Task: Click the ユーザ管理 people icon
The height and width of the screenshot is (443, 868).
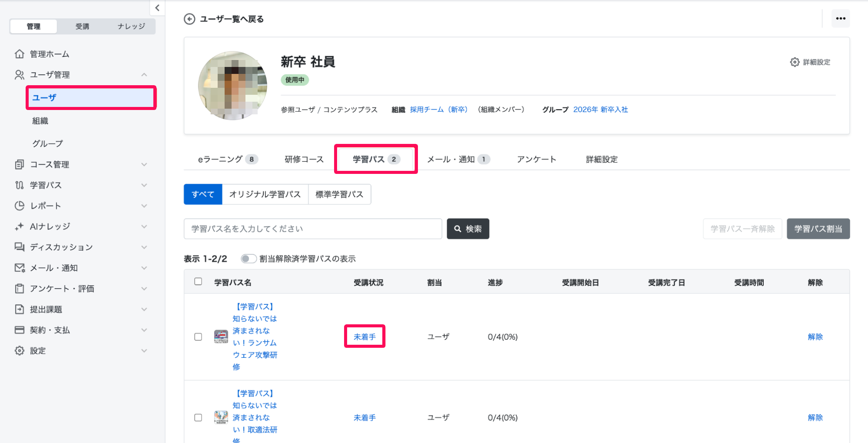Action: click(x=20, y=75)
